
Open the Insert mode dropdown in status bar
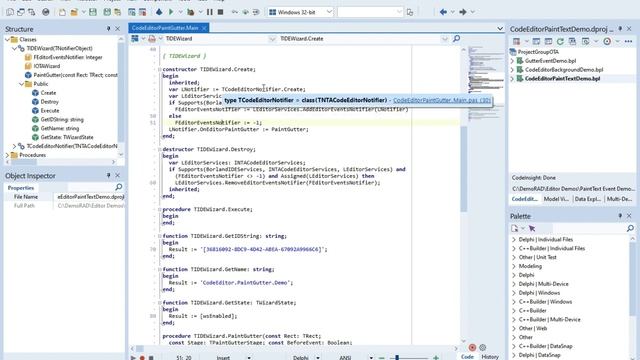point(249,358)
